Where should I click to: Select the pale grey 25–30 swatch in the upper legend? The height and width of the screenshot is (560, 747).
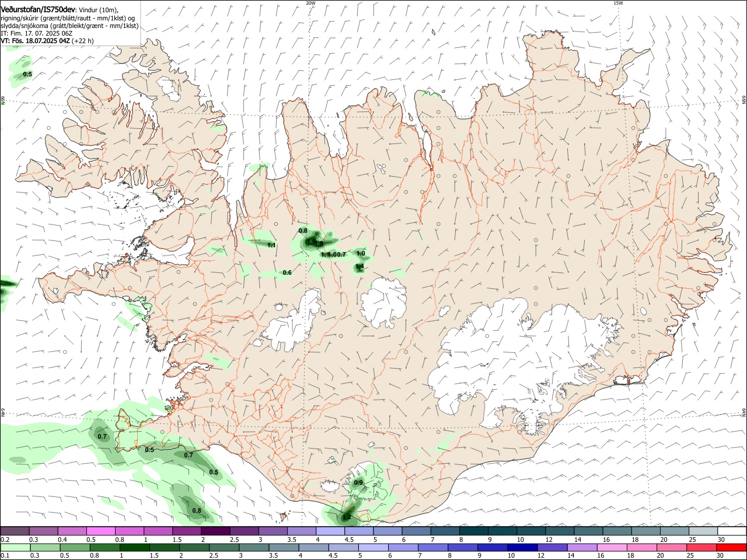tap(703, 531)
